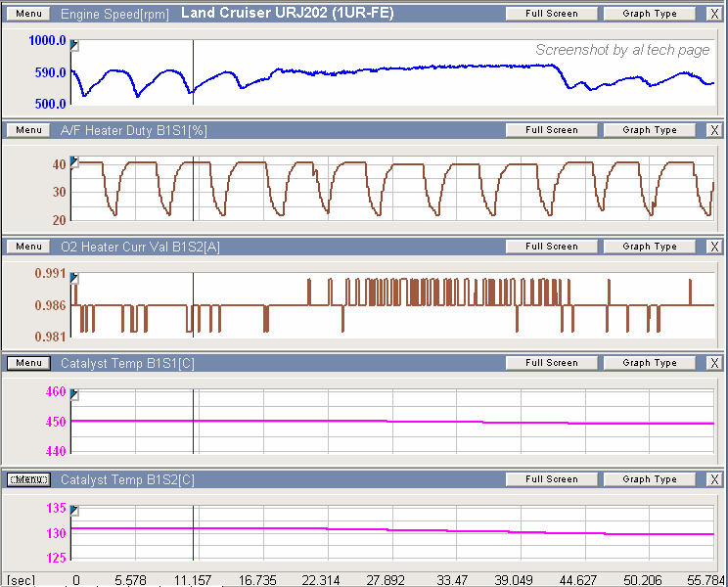Open Menu for Catalyst Temp B1S2 graph
This screenshot has height=587, width=728.
(28, 479)
